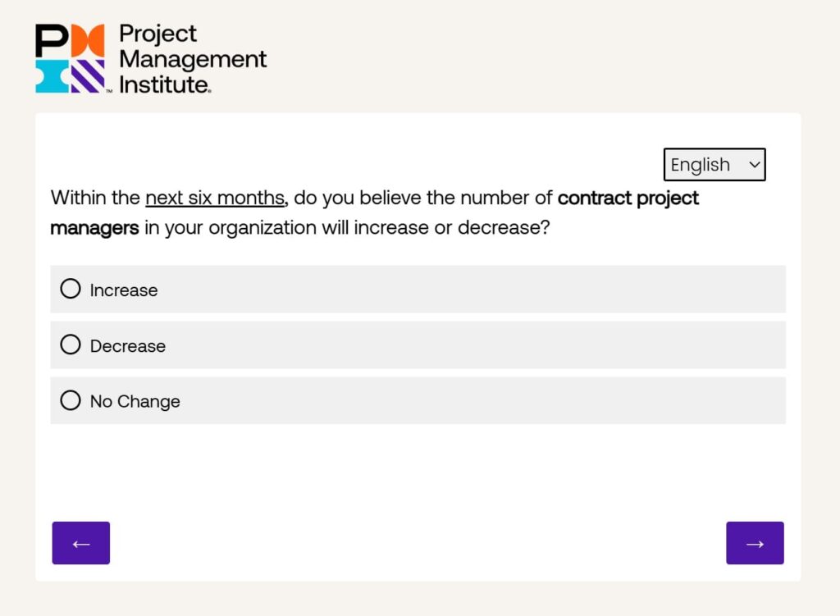Click the chevron on the language selector

coord(755,165)
